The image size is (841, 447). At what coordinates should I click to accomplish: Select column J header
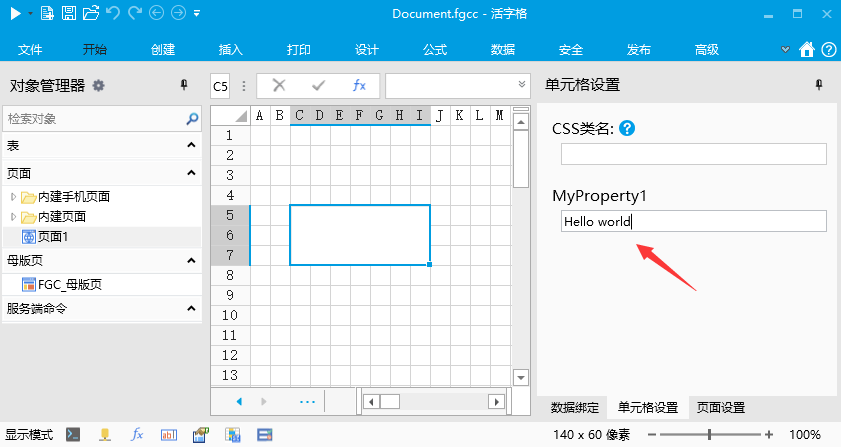pos(439,115)
